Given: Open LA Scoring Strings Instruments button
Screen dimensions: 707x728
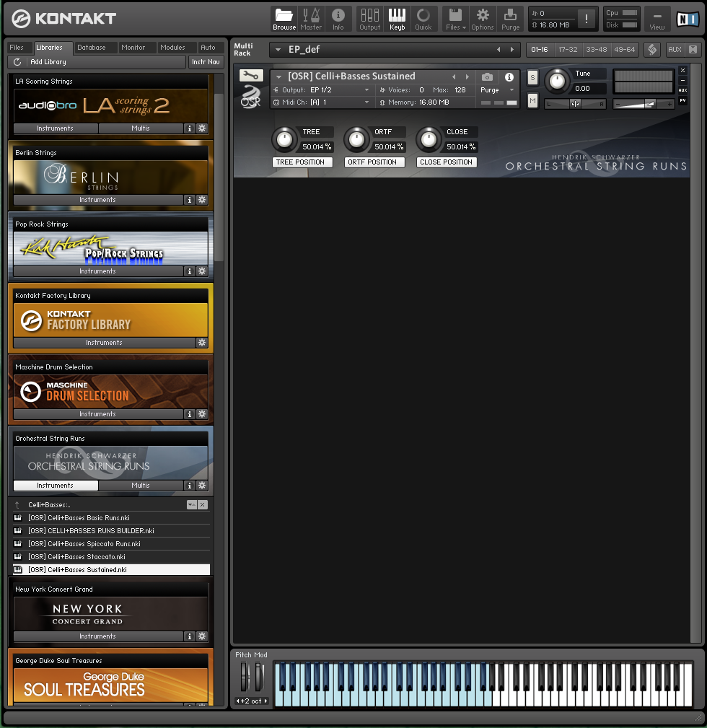Looking at the screenshot, I should click(56, 128).
